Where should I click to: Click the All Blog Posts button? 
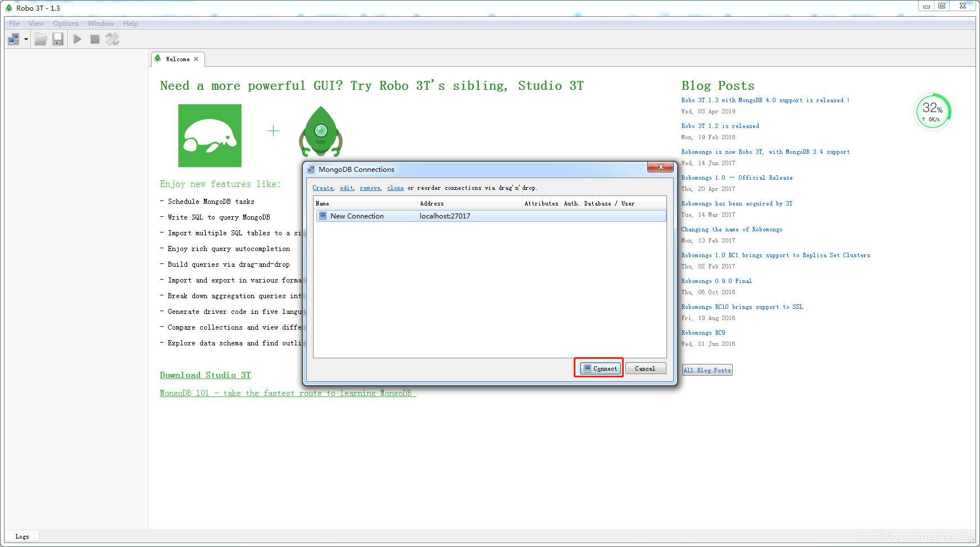click(707, 370)
